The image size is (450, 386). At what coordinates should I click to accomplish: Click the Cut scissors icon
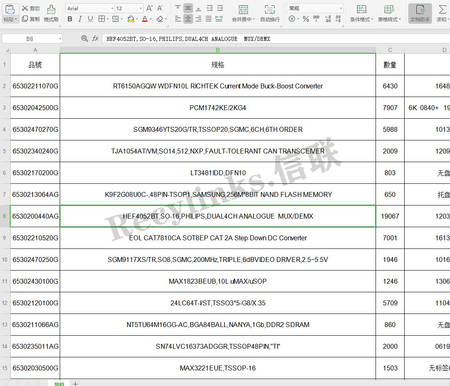tap(25, 8)
